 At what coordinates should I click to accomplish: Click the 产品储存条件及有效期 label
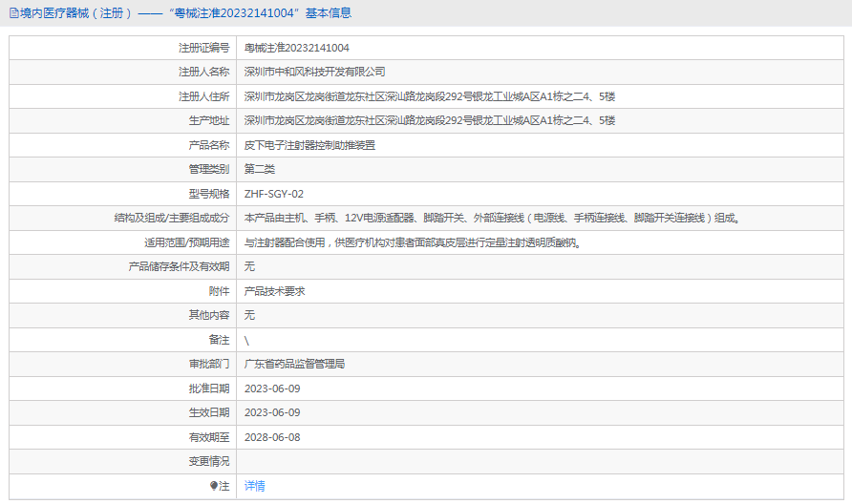[179, 266]
